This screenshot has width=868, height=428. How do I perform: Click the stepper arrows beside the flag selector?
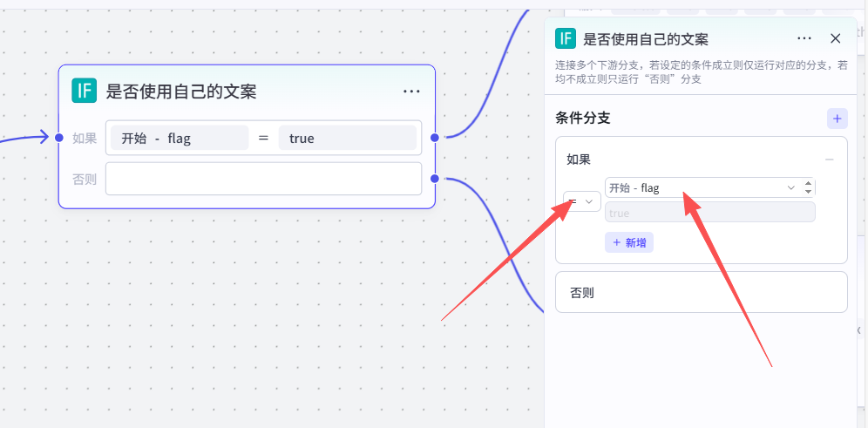(x=808, y=187)
